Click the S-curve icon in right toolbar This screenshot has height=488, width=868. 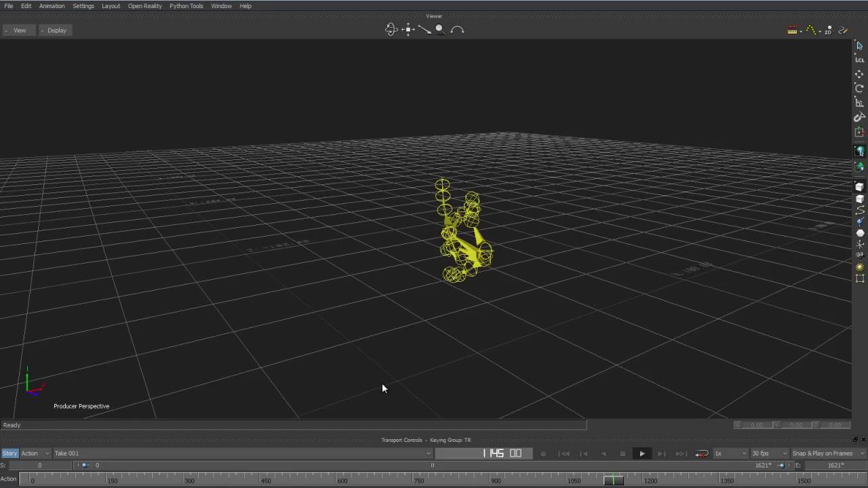(860, 210)
